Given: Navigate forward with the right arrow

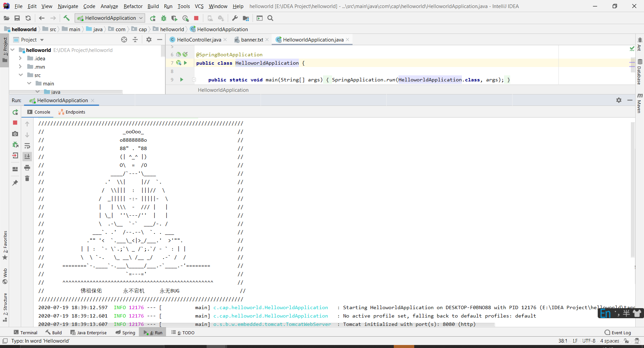Looking at the screenshot, I should (x=53, y=18).
